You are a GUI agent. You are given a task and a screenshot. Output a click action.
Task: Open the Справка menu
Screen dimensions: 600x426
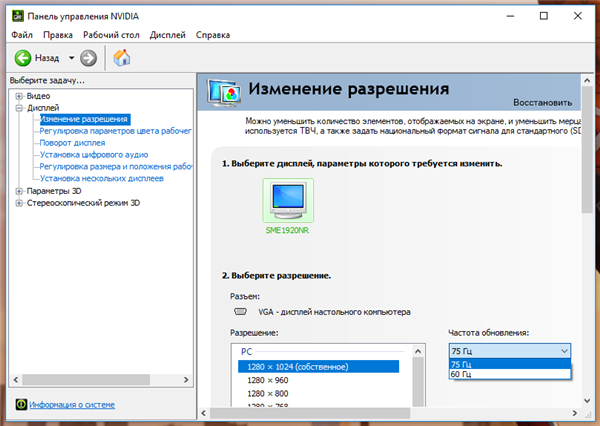213,35
